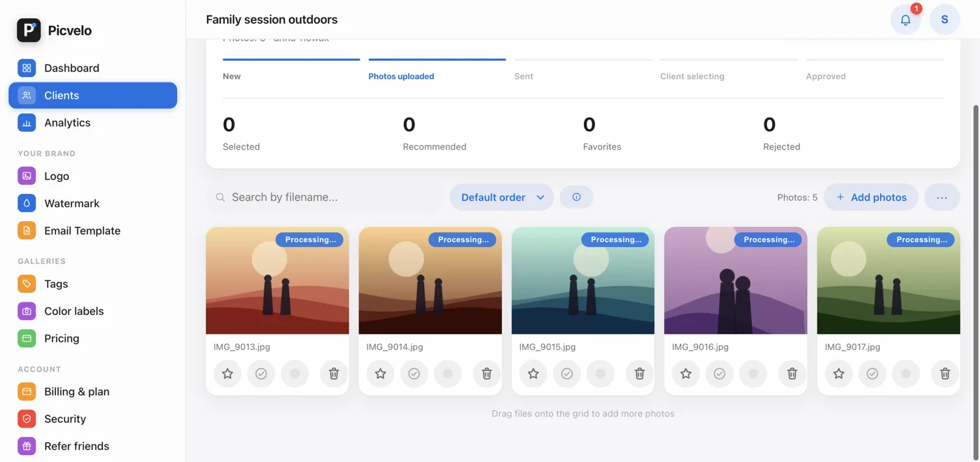This screenshot has width=980, height=462.
Task: Open the notifications bell
Action: pyautogui.click(x=905, y=20)
